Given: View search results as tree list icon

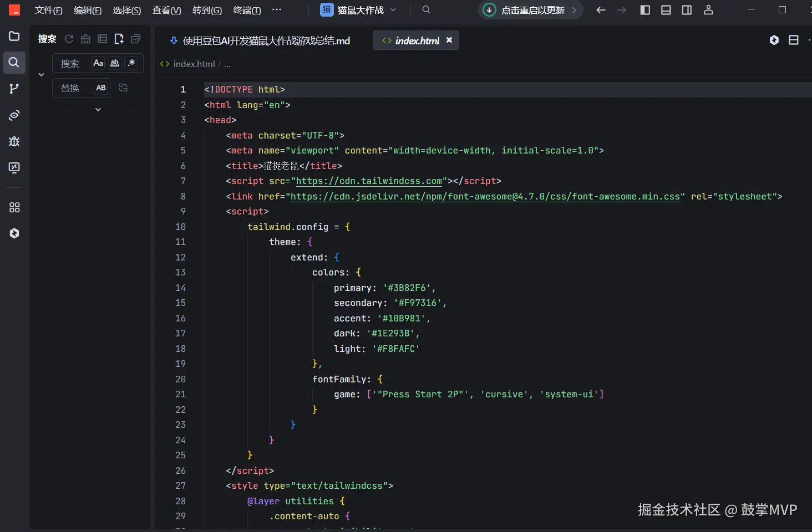Looking at the screenshot, I should click(102, 39).
